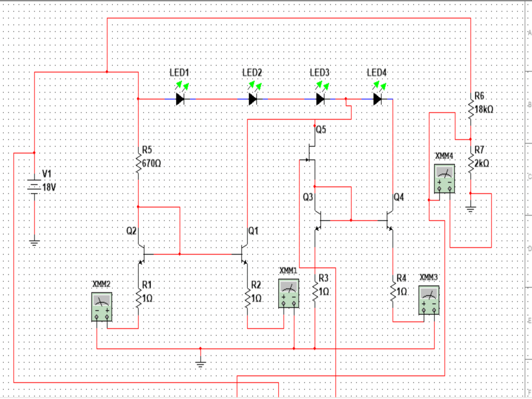The height and width of the screenshot is (399, 532).
Task: Select the LED4 diode symbol
Action: tap(377, 98)
